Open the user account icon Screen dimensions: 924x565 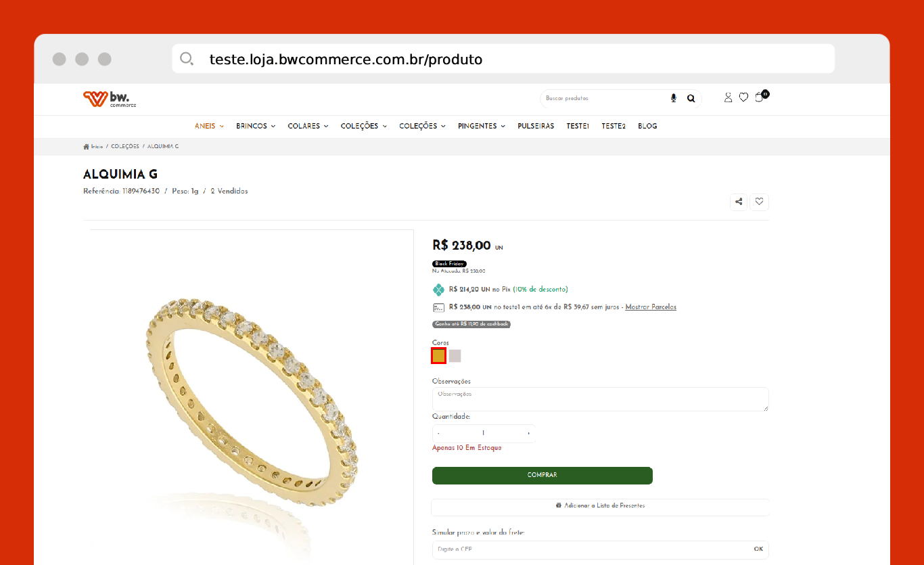(x=728, y=97)
